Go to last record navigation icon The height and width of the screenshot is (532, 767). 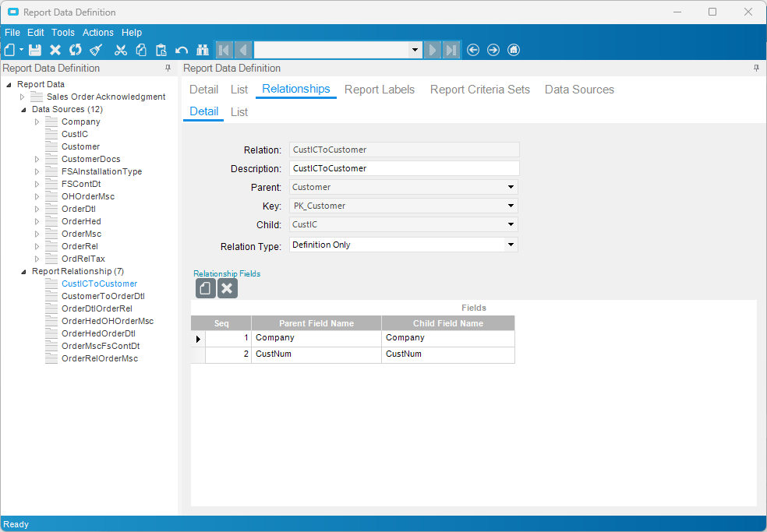pyautogui.click(x=451, y=50)
